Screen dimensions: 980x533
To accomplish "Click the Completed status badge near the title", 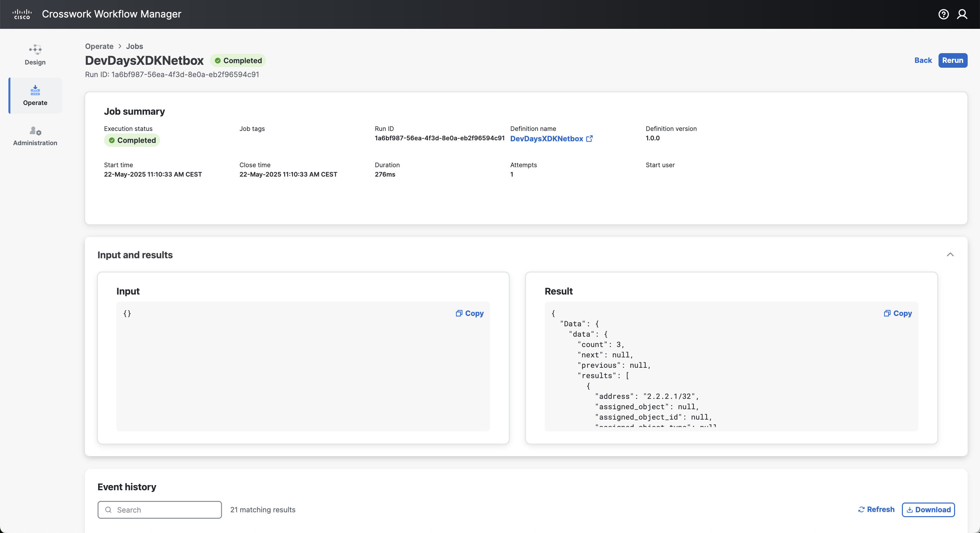I will (x=238, y=60).
